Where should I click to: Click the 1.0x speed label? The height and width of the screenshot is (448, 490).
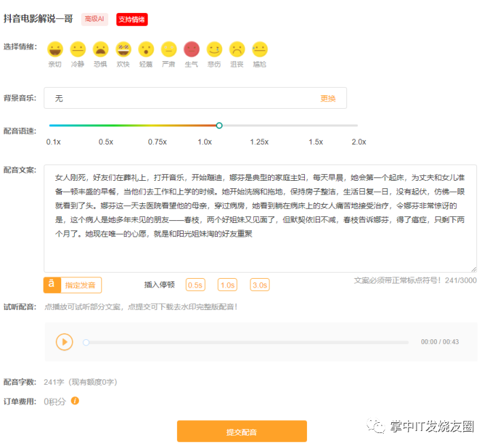[x=205, y=142]
